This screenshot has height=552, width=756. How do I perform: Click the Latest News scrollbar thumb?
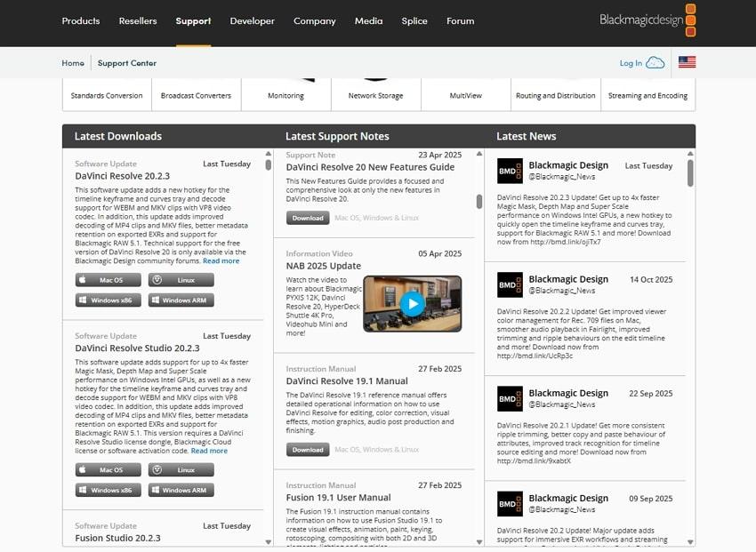coord(690,173)
